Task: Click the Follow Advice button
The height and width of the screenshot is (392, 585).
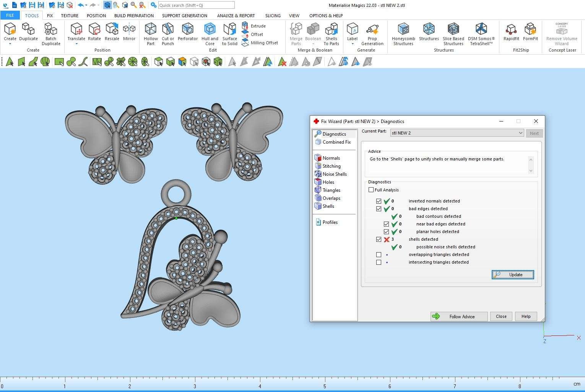Action: coord(459,316)
